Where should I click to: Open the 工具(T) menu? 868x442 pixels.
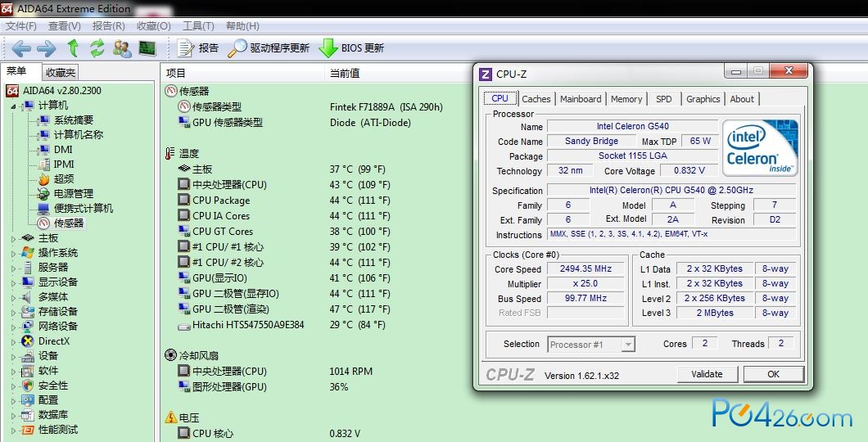pyautogui.click(x=198, y=26)
